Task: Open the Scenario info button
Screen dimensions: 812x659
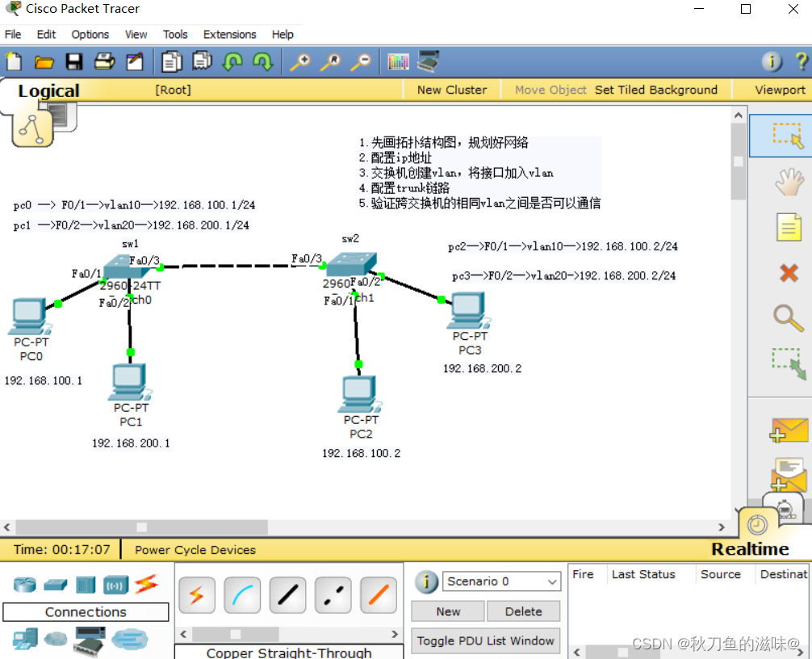Action: 426,581
